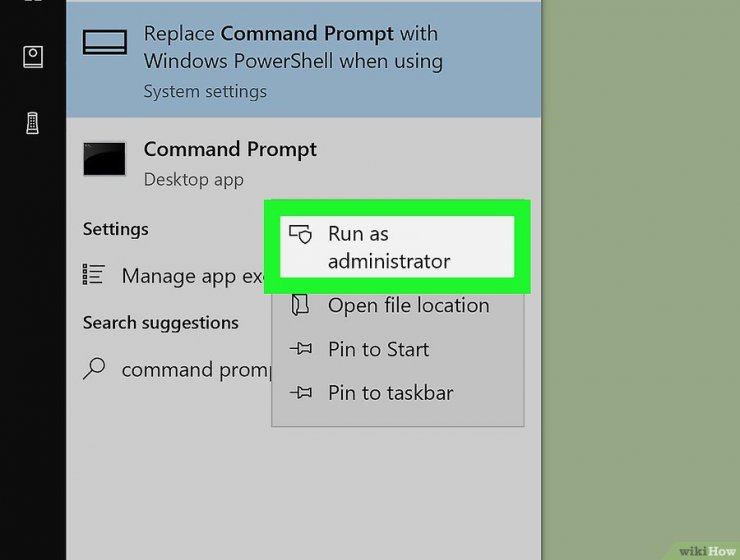Select Pin to Start menu entry
The height and width of the screenshot is (560, 740).
(397, 349)
